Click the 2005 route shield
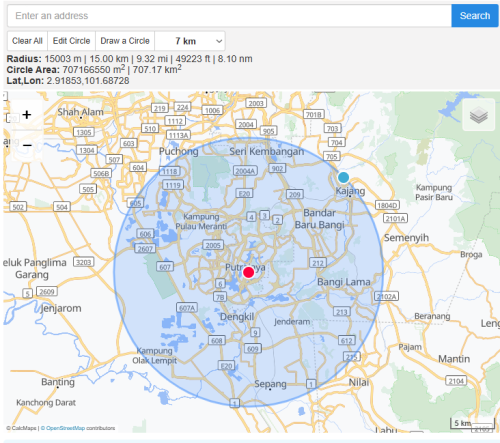Screen dimensions: 500x443 [x=213, y=245]
